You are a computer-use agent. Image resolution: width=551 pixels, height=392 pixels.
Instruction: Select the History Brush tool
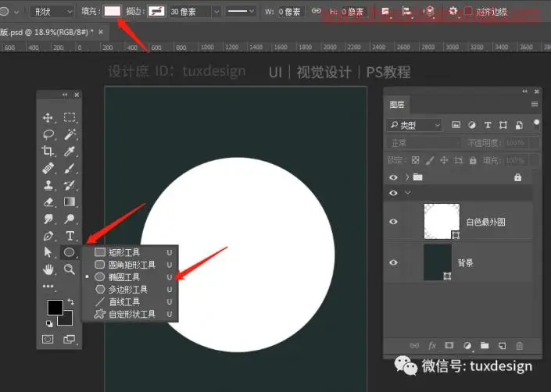(70, 184)
